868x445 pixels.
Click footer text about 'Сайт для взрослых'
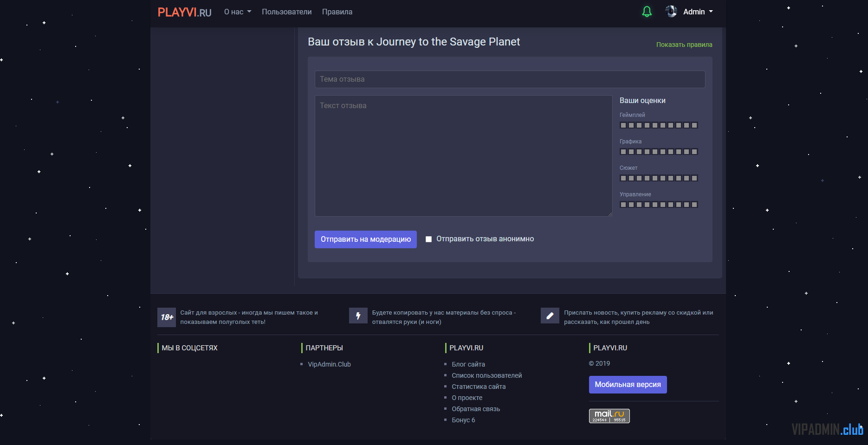249,317
